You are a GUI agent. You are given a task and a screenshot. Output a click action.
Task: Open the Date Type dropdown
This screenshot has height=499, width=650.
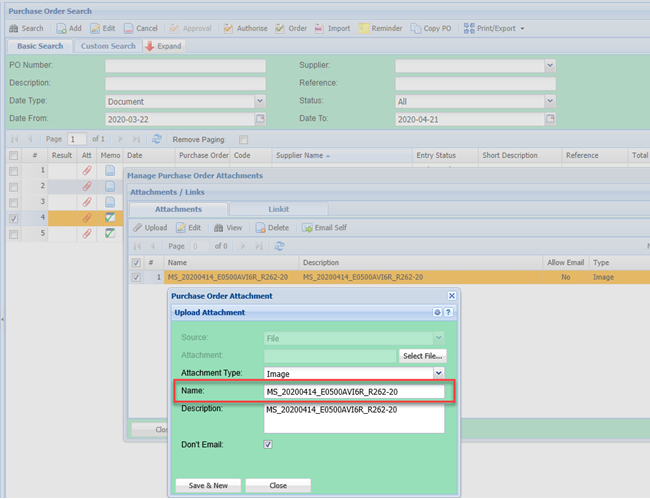259,101
